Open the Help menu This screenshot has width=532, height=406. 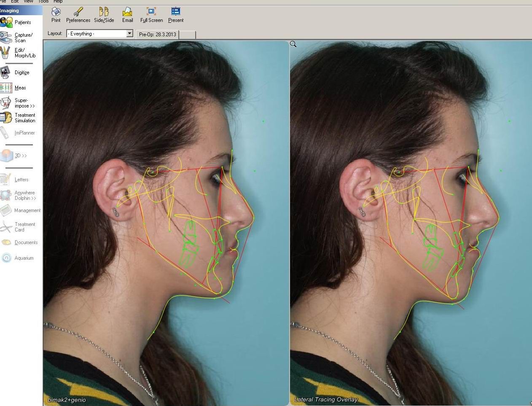58,1
